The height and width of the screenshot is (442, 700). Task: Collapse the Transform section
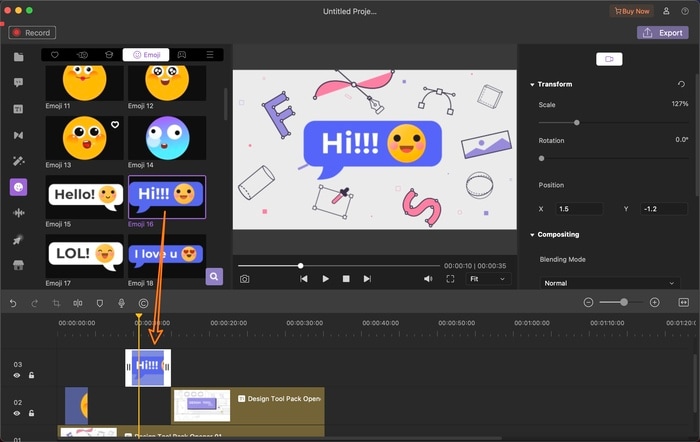[x=532, y=84]
